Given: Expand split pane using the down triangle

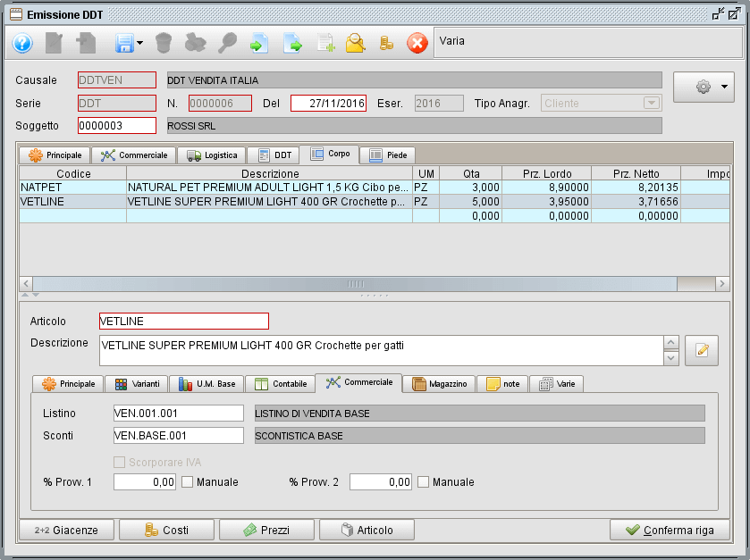Looking at the screenshot, I should point(36,295).
